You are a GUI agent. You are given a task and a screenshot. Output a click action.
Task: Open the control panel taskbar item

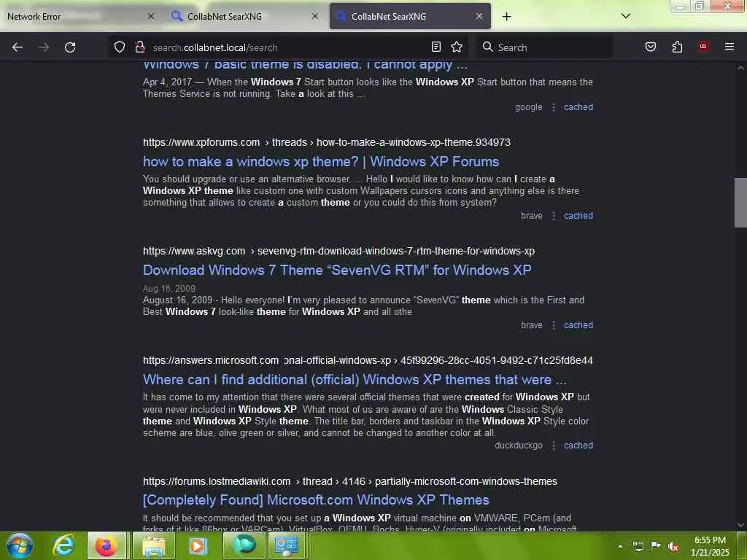(x=286, y=545)
